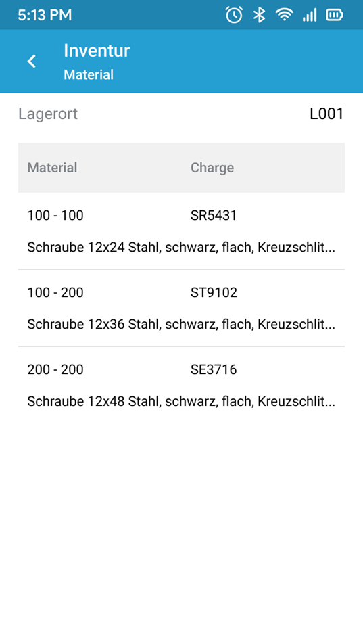Tap the Wi-Fi status icon
The height and width of the screenshot is (644, 363).
click(284, 15)
